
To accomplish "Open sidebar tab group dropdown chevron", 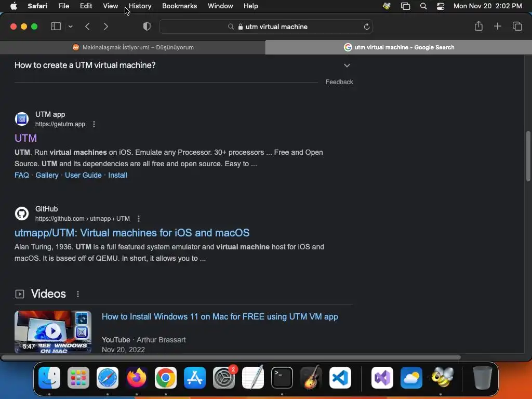I will point(70,26).
